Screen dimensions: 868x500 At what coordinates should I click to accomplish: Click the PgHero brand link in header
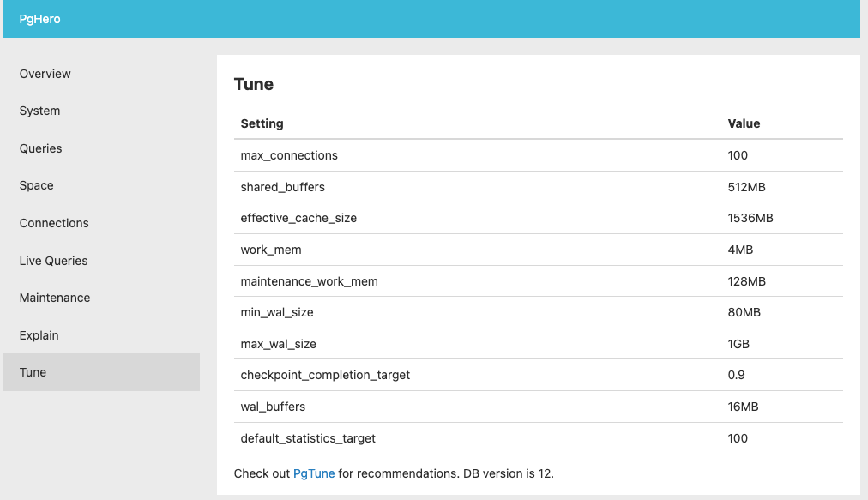point(39,18)
